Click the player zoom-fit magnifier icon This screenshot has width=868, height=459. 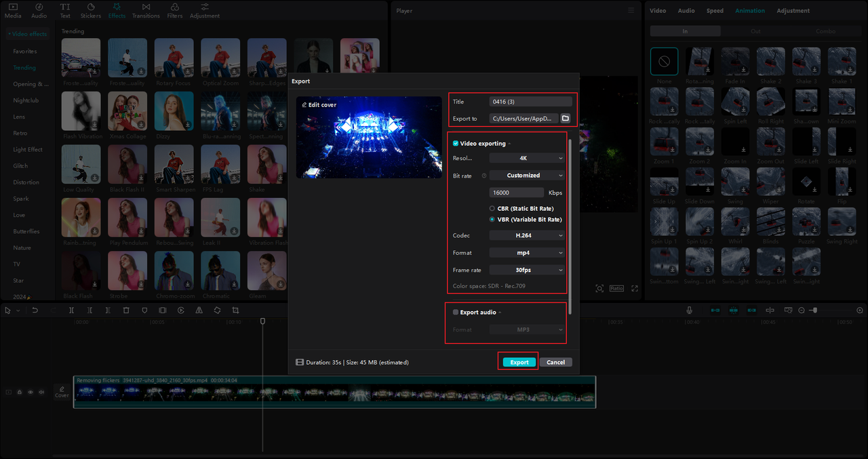click(x=599, y=288)
